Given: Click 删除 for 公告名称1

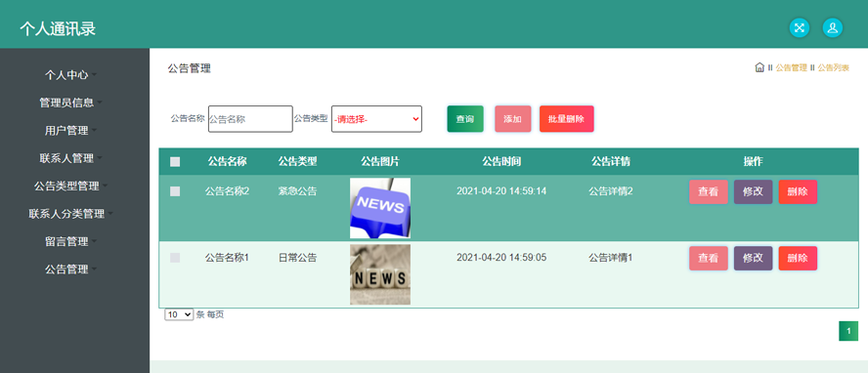Looking at the screenshot, I should (x=798, y=258).
